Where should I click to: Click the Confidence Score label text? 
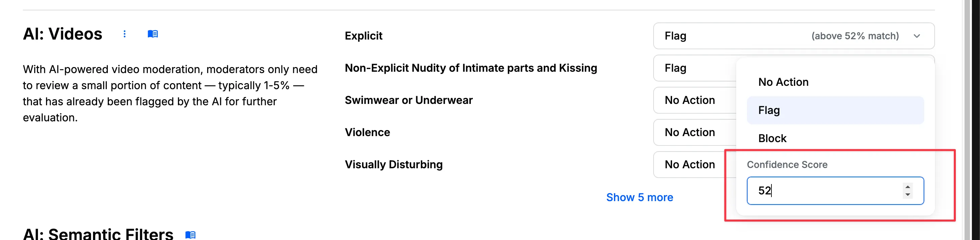tap(787, 165)
